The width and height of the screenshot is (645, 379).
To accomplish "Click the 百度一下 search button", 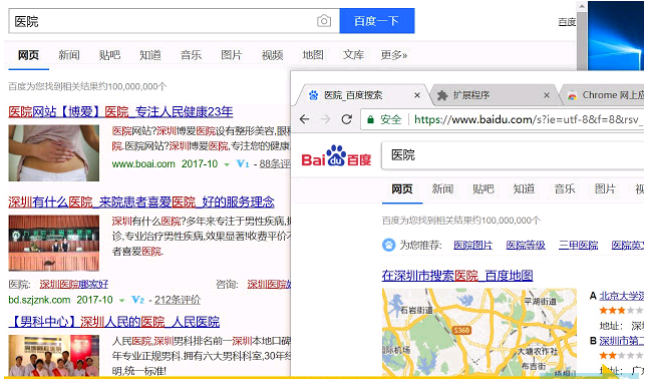I will [x=377, y=21].
